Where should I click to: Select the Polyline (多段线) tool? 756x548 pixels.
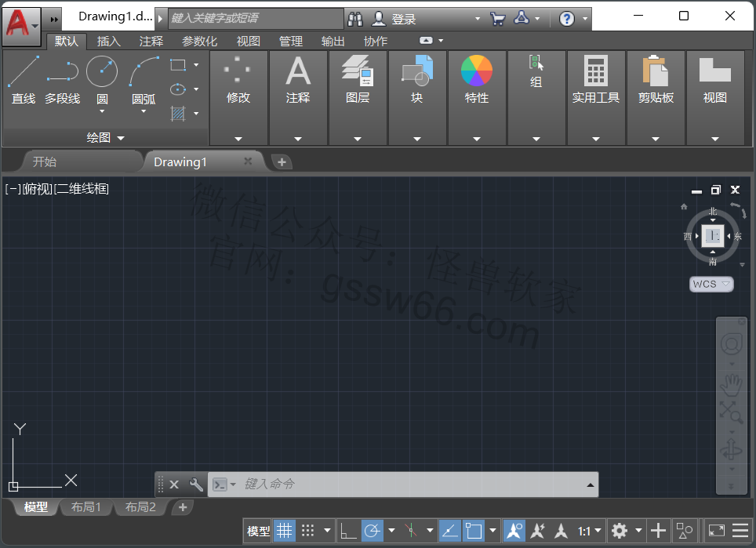pos(62,80)
